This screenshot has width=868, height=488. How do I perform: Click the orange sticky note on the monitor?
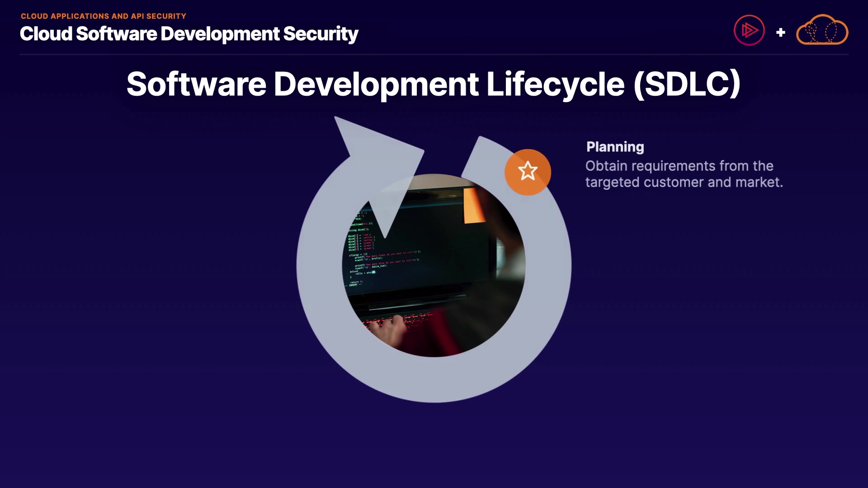pyautogui.click(x=473, y=206)
